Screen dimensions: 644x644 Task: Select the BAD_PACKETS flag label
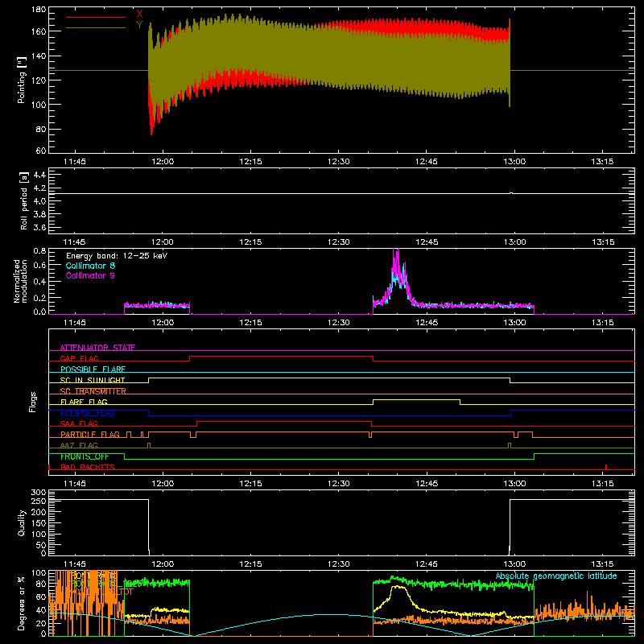[x=88, y=467]
